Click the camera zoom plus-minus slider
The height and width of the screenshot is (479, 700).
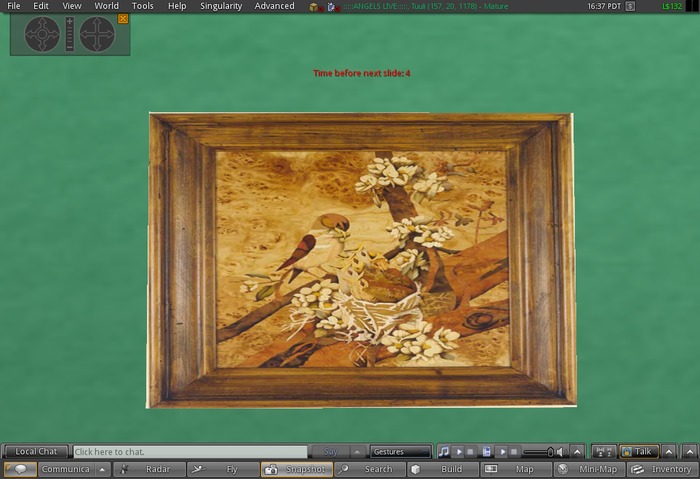click(70, 34)
